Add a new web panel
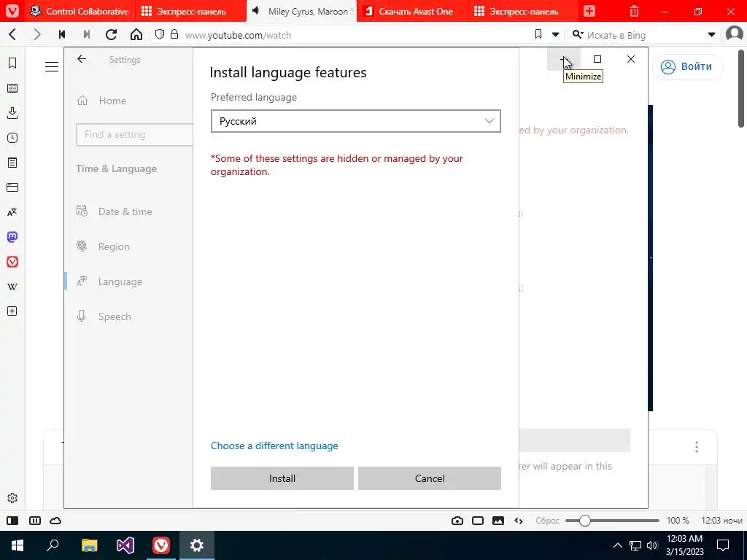747x560 pixels. 12,311
